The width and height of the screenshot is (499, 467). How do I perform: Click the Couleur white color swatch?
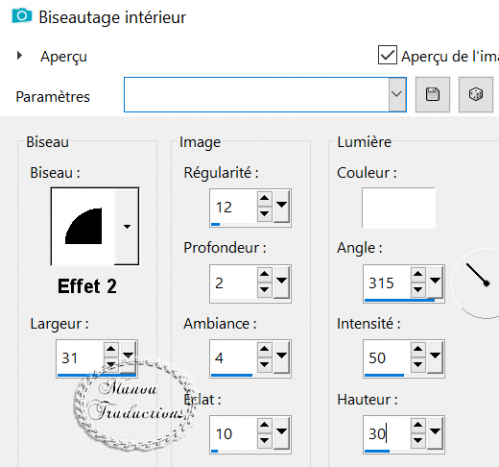pos(399,207)
